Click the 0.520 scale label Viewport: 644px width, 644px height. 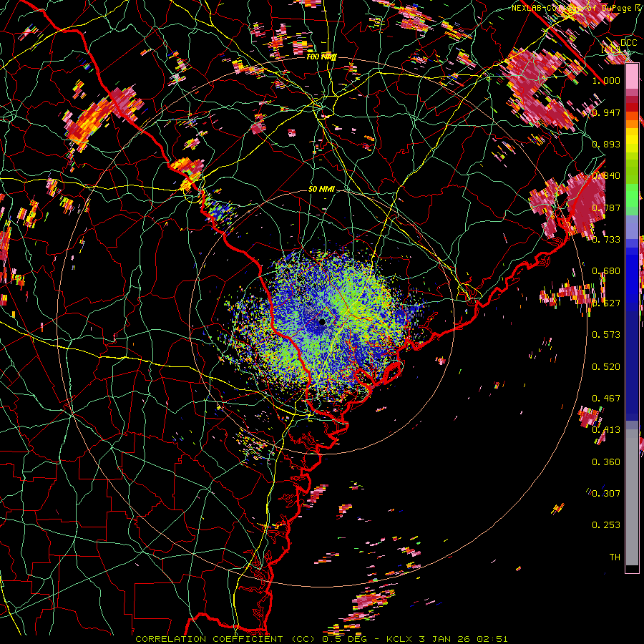[606, 367]
